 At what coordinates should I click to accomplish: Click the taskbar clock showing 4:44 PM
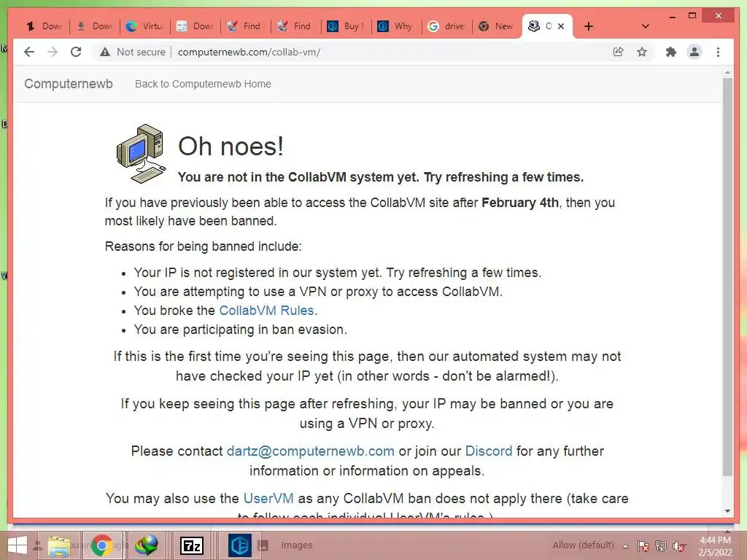[x=715, y=546]
